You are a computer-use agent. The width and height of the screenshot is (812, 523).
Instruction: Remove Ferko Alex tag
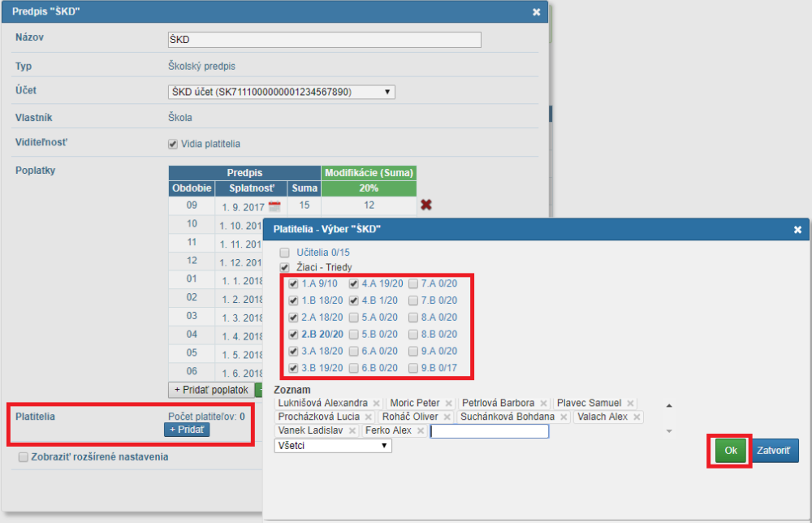point(421,431)
